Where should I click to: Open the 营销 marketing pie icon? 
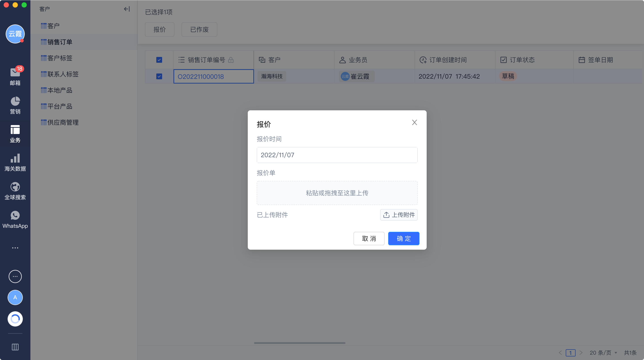click(15, 101)
